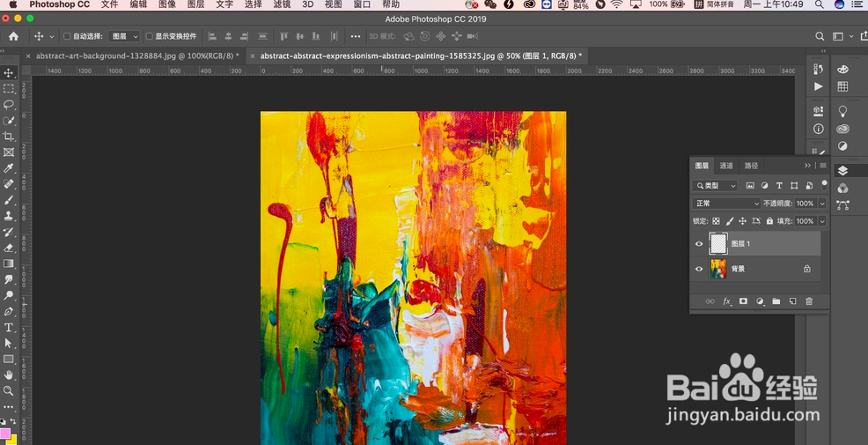Select the Rectangular Marquee tool

(x=8, y=89)
